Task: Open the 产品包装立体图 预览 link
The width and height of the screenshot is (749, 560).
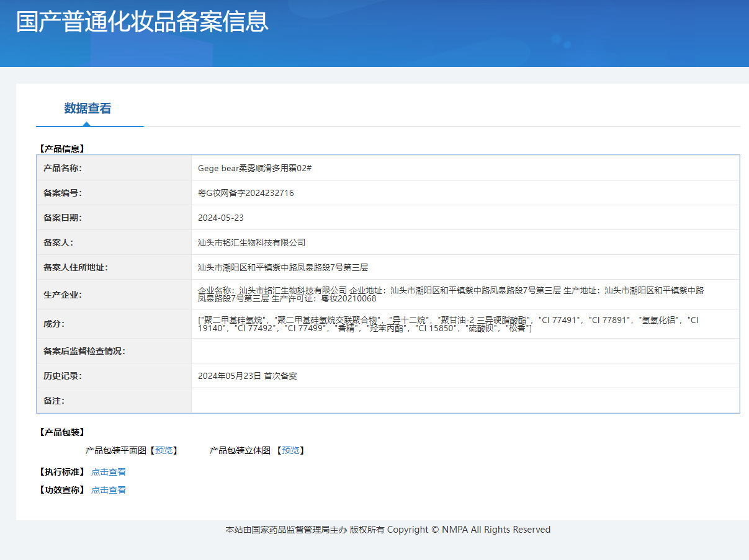Action: coord(290,450)
